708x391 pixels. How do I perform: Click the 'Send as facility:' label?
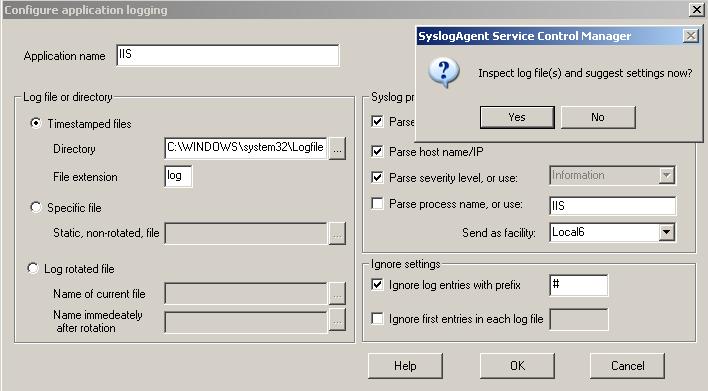coord(498,233)
